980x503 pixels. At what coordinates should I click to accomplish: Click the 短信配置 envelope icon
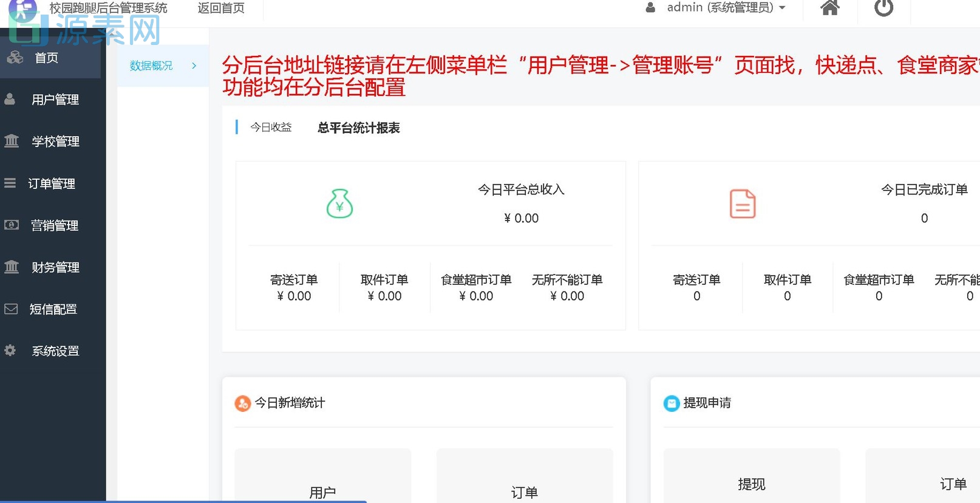point(11,309)
